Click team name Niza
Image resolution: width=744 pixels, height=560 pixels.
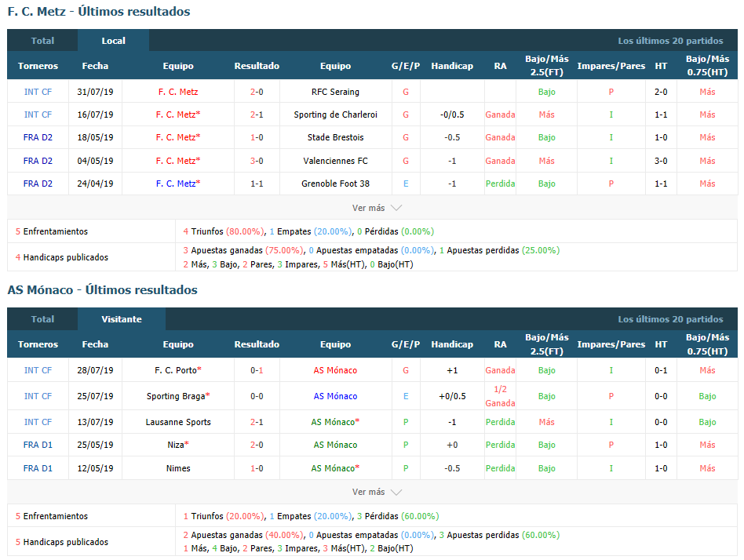[x=176, y=445]
